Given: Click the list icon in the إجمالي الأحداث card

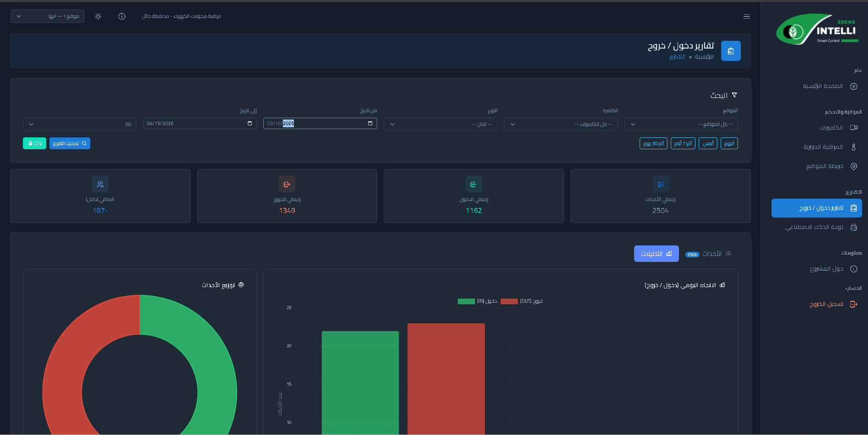Looking at the screenshot, I should pyautogui.click(x=661, y=184).
